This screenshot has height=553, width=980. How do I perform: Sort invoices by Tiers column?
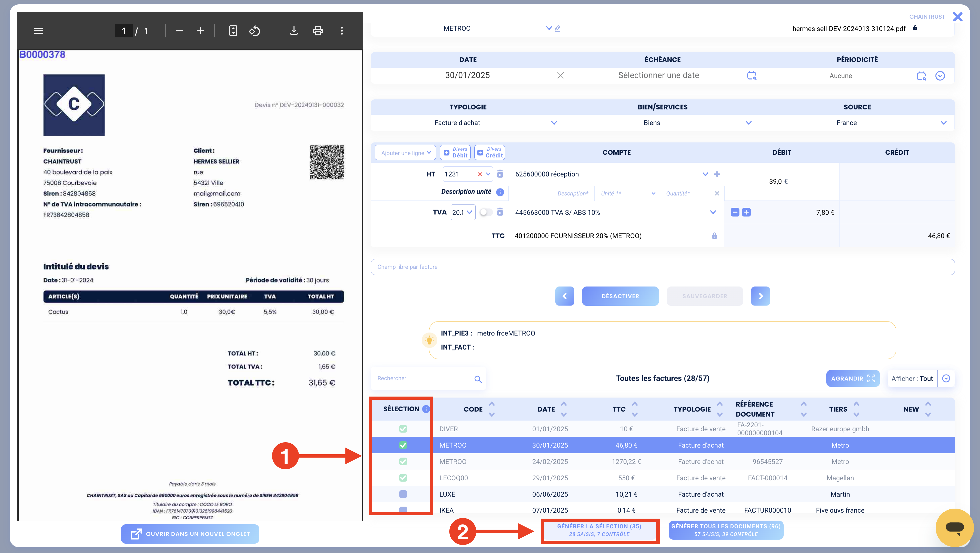[x=856, y=409]
